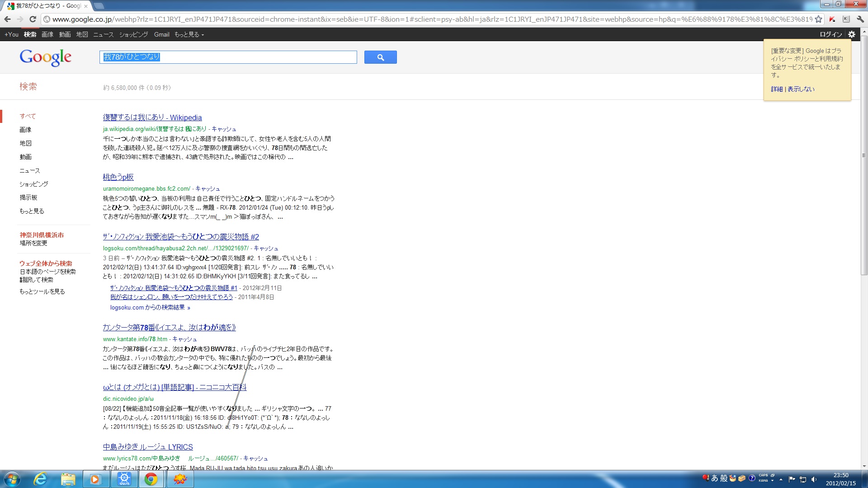Dismiss notice with 表示しない
868x488 pixels.
[801, 89]
